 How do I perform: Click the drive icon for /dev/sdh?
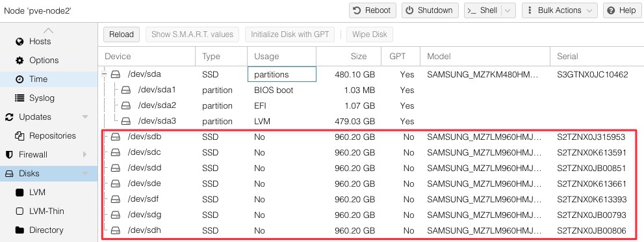pos(116,230)
